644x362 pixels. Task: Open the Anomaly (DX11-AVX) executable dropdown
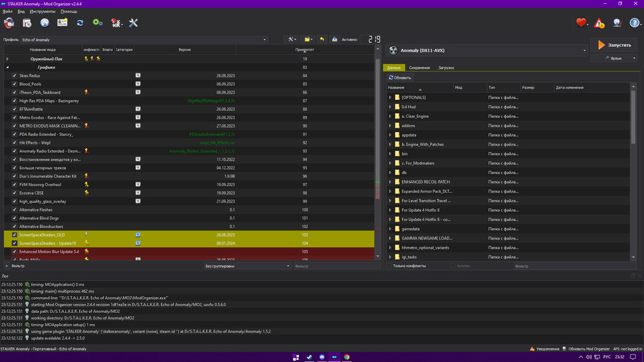[487, 50]
